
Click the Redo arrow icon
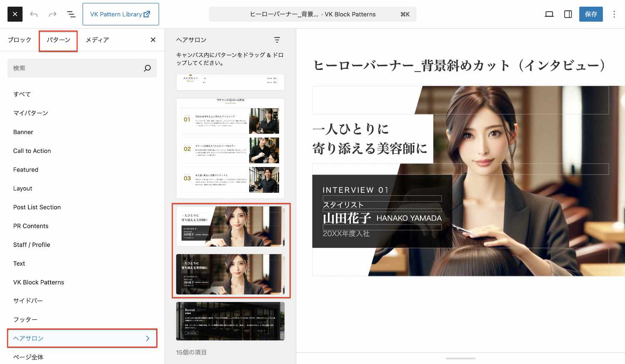[52, 14]
